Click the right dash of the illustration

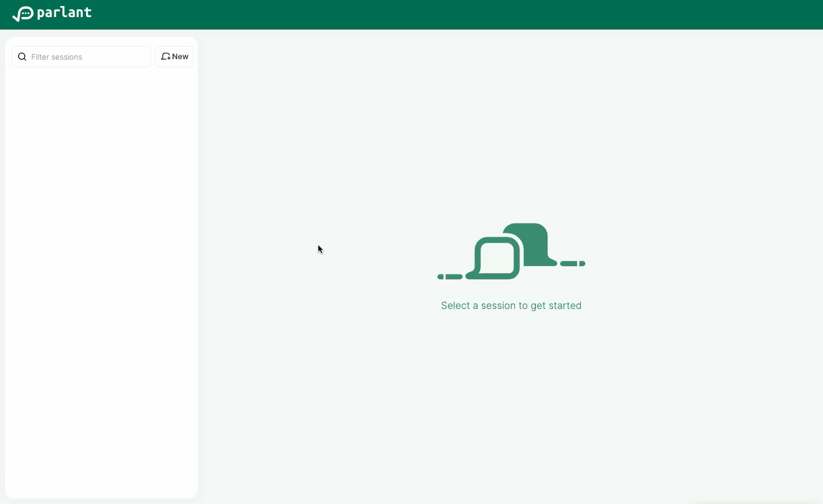pos(573,264)
